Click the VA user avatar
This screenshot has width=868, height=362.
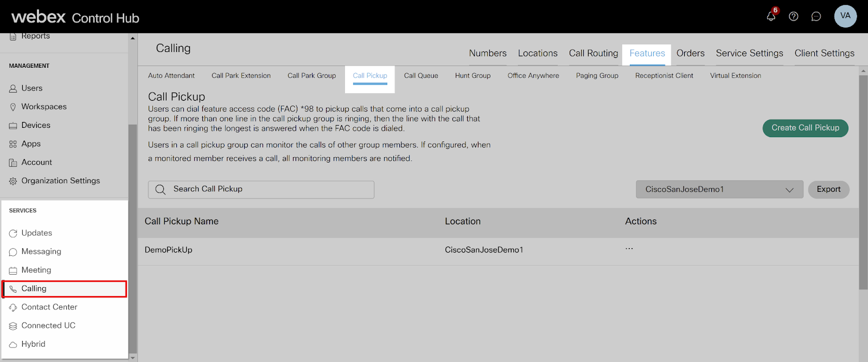(845, 16)
